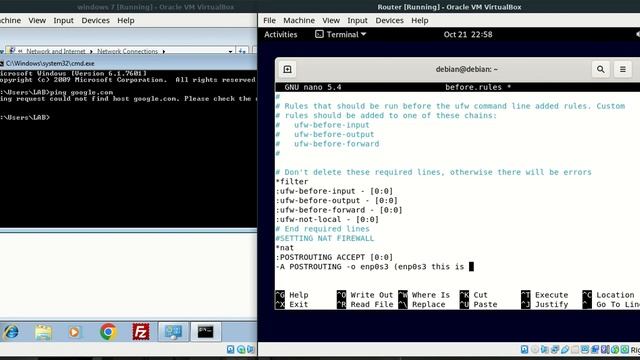Click the Where Is shortcut in nano
The height and width of the screenshot is (360, 640).
tap(424, 295)
